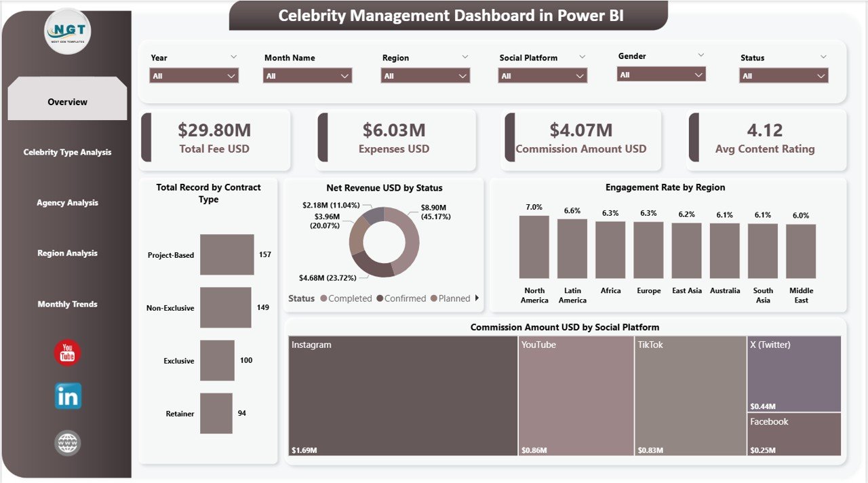The image size is (868, 483).
Task: Select the Instagram block in the treemap
Action: (403, 393)
